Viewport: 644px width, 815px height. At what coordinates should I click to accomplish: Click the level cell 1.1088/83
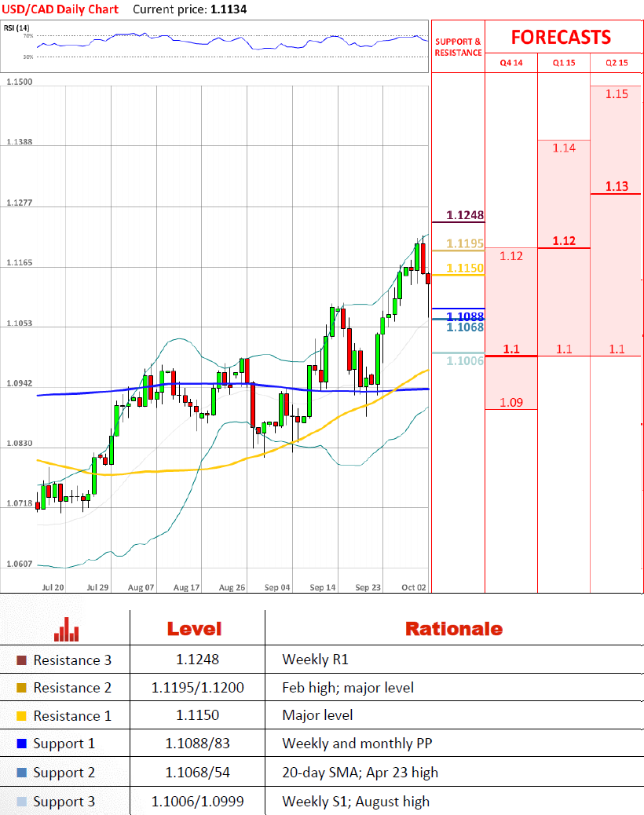point(197,744)
